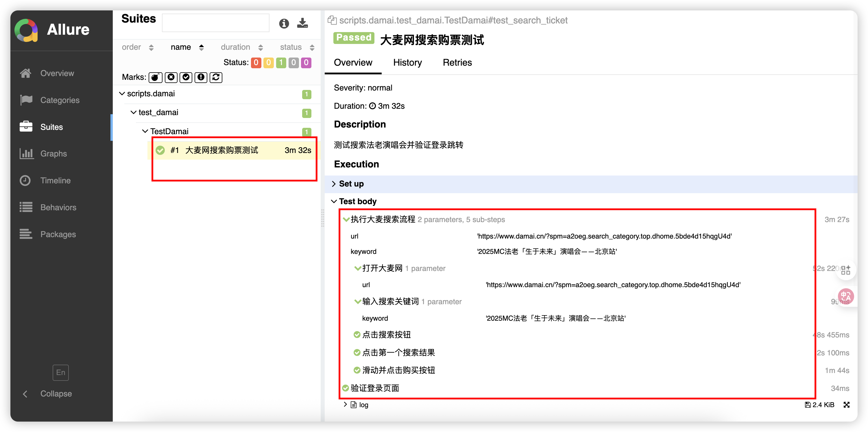Open the Behaviors sidebar item
The image size is (868, 432).
[x=58, y=207]
